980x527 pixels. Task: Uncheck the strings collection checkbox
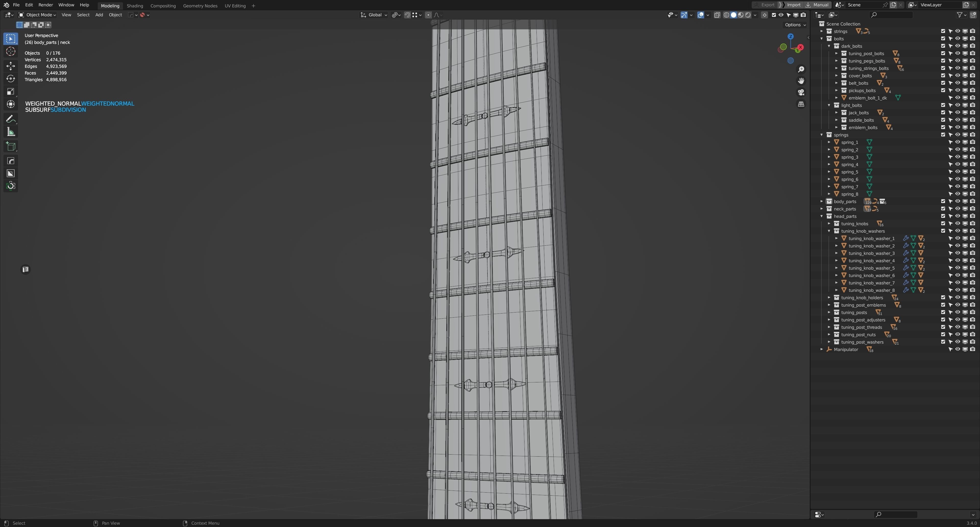(x=943, y=31)
